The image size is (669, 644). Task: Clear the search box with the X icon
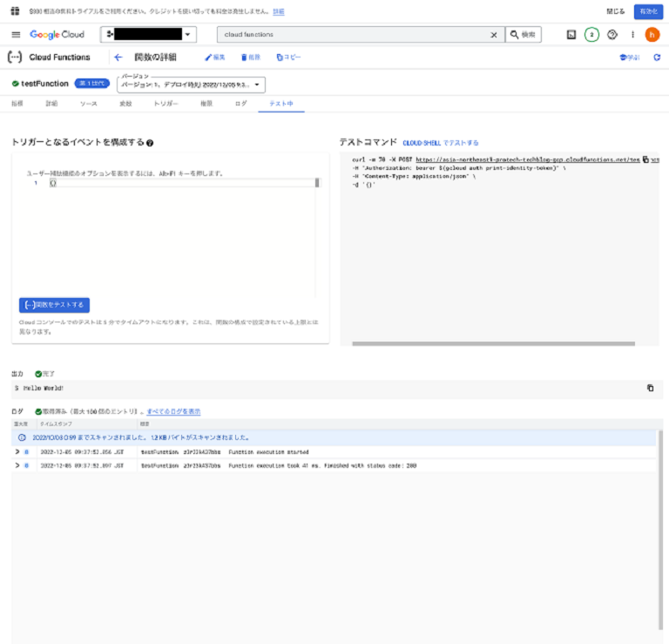coord(494,35)
